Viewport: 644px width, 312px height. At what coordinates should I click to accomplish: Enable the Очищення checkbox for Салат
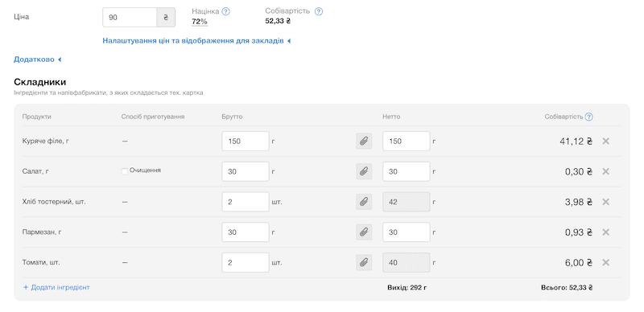coord(125,171)
